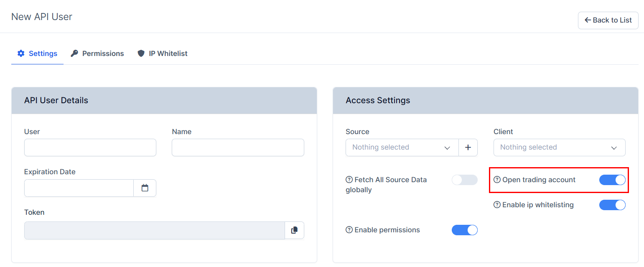This screenshot has width=644, height=267.
Task: Open the IP Whitelist tab
Action: coord(163,53)
